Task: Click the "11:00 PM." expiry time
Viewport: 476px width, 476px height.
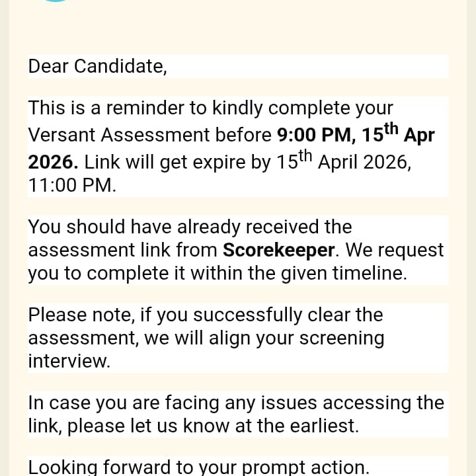Action: pyautogui.click(x=72, y=186)
